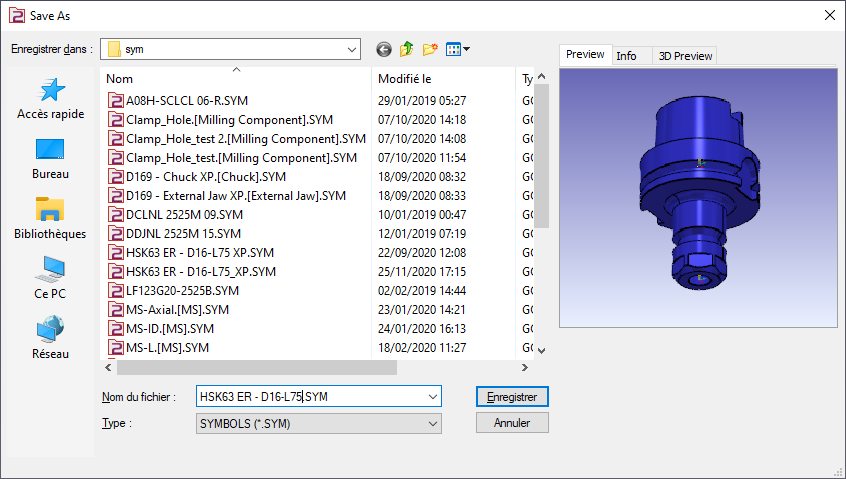Click the Back navigation arrow icon
The image size is (846, 479).
384,49
